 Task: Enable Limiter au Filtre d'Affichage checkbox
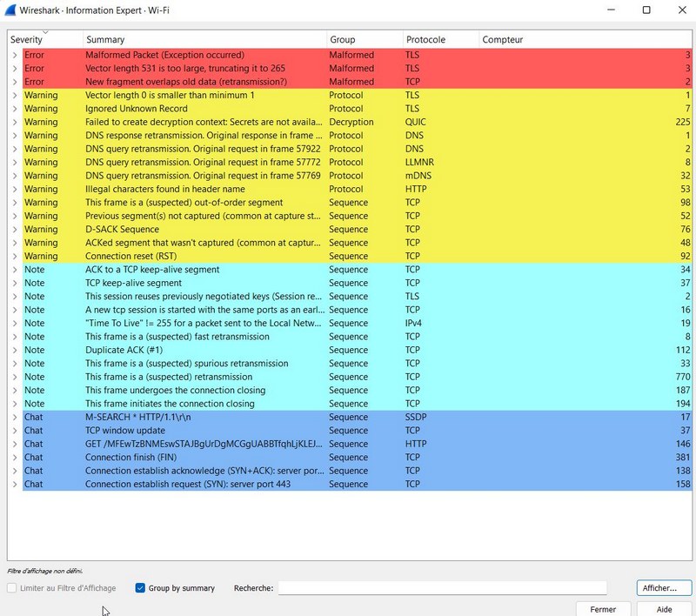(12, 588)
